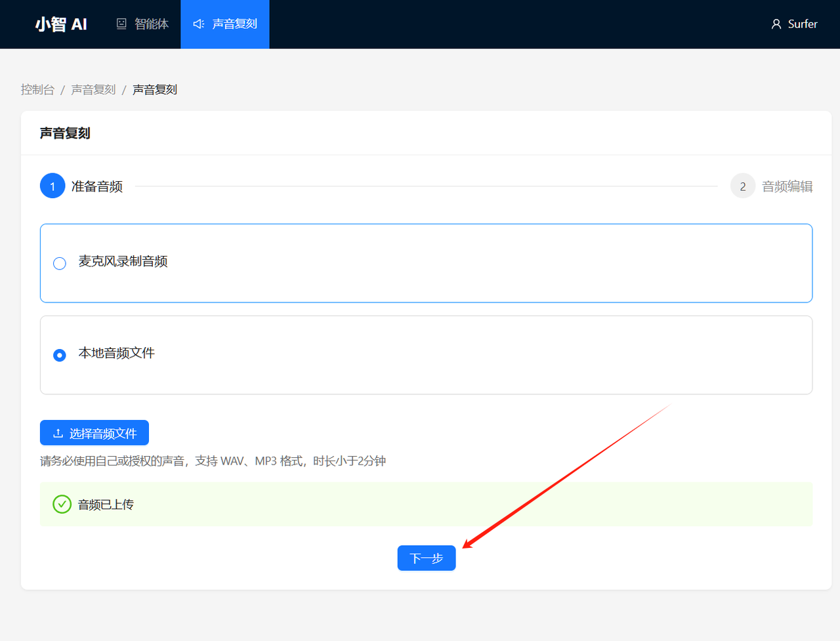
Task: Switch to the 声音复刻 tab text
Action: [234, 24]
